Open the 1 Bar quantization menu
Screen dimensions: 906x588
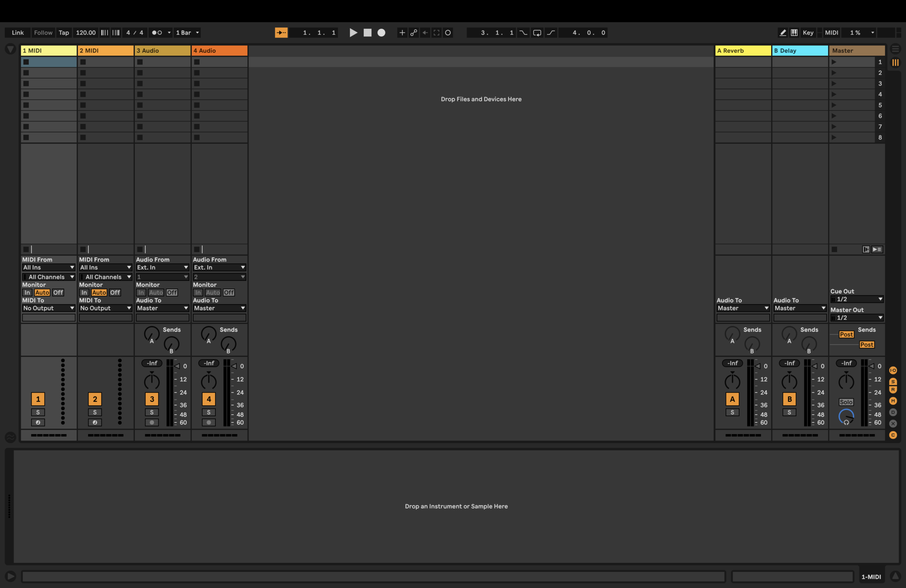click(188, 33)
